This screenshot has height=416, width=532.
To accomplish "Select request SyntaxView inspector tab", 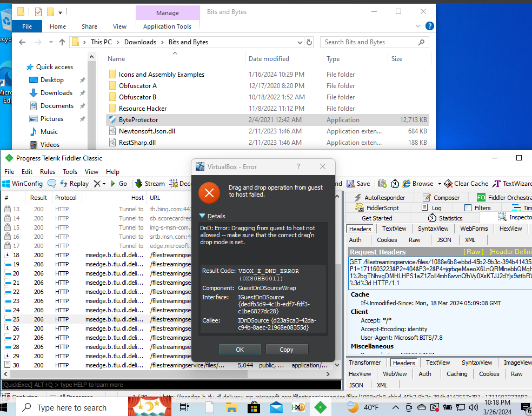I will pos(433,229).
